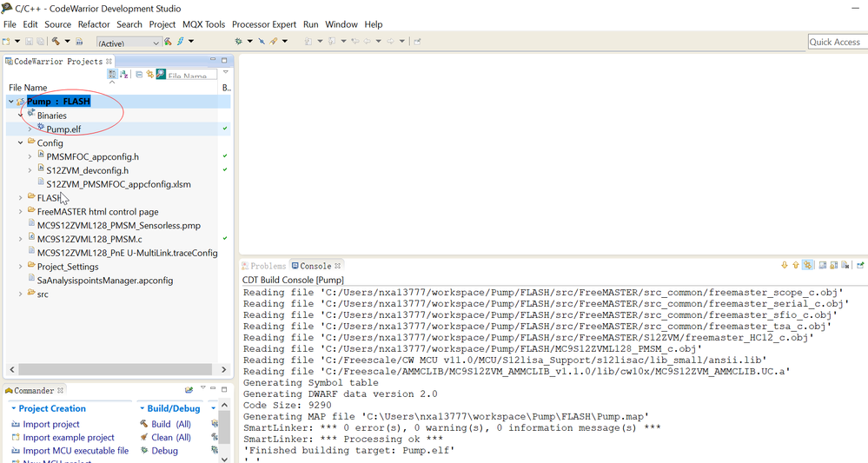
Task: Click the Quick Access input field
Action: point(838,42)
